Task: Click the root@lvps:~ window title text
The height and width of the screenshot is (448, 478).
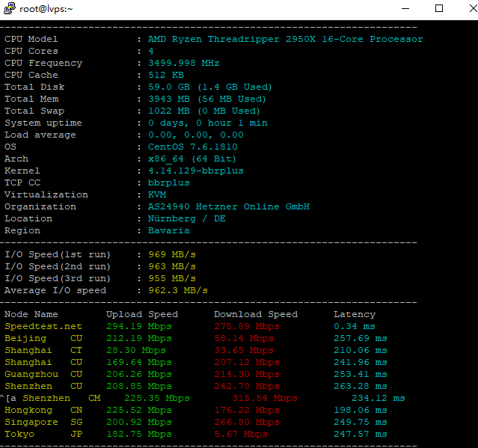Action: point(46,9)
